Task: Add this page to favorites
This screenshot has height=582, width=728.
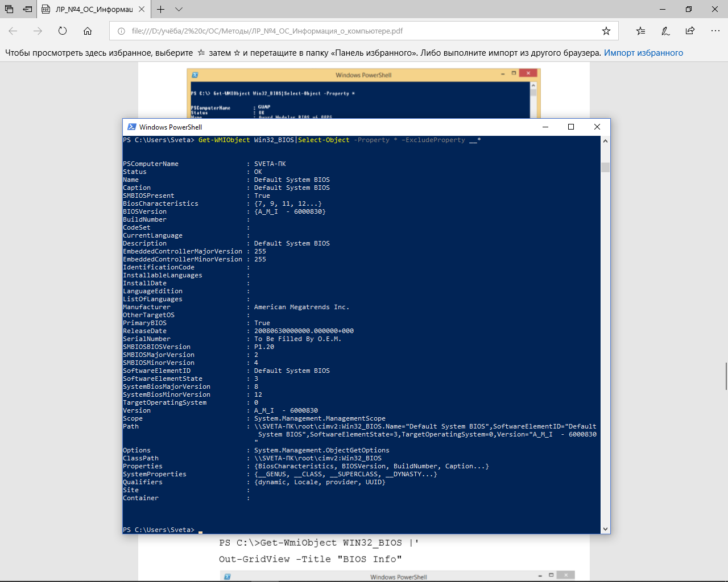Action: point(606,31)
